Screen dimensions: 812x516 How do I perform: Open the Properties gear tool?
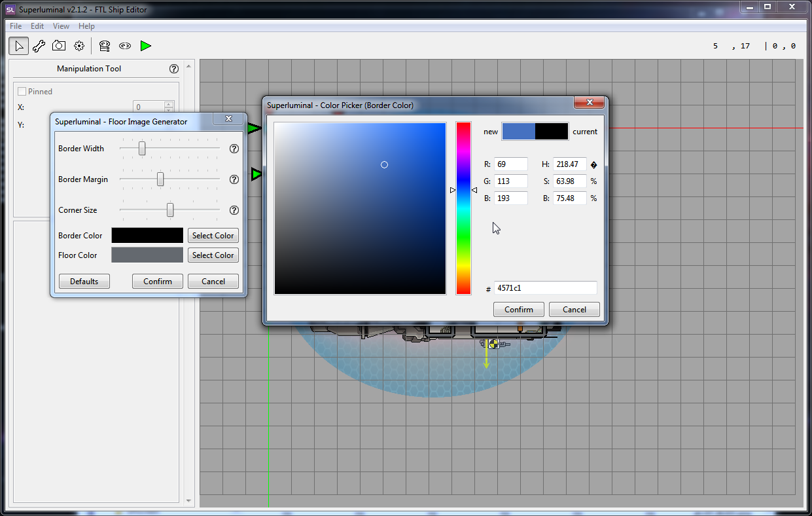click(79, 46)
